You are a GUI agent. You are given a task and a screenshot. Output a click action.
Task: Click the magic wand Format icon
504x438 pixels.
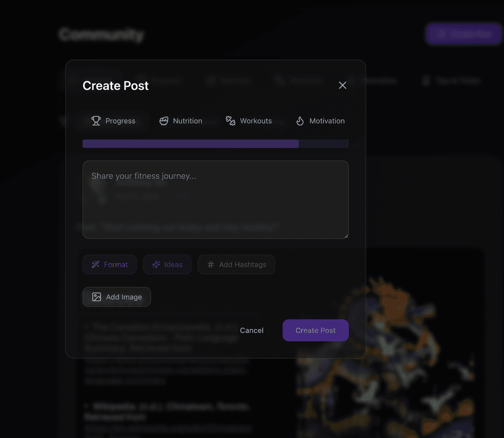(96, 264)
